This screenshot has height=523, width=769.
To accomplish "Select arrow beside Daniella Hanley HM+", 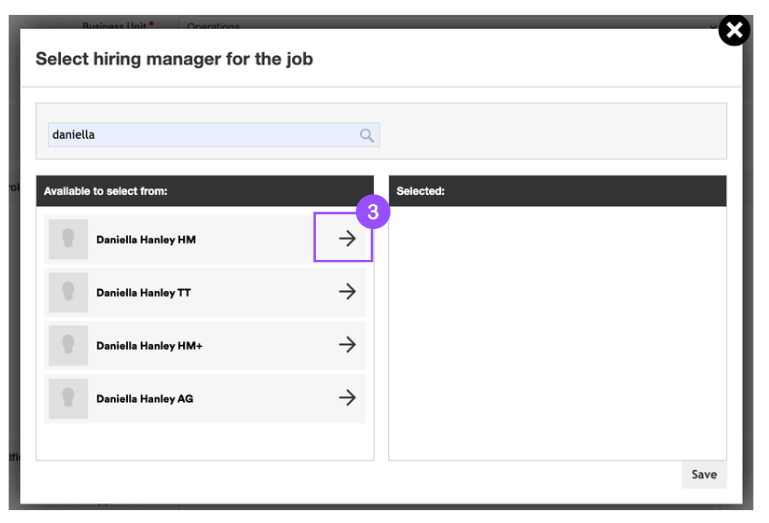I will point(346,345).
